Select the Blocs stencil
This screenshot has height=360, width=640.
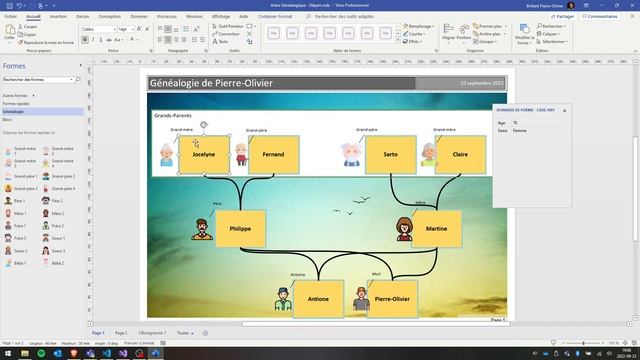[7, 120]
